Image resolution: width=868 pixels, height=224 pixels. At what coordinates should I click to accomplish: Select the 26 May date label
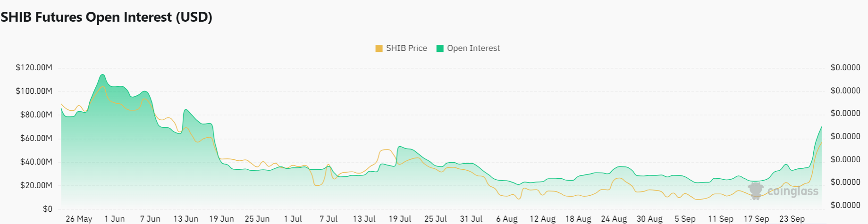pos(79,219)
